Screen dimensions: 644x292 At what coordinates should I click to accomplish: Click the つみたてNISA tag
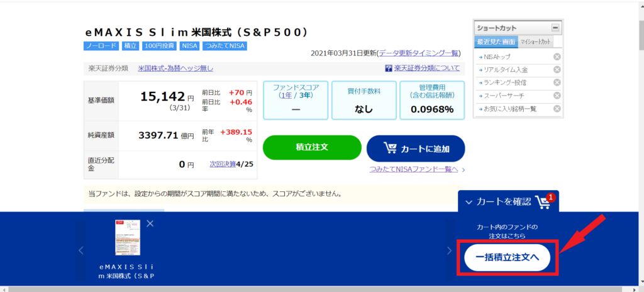point(225,46)
